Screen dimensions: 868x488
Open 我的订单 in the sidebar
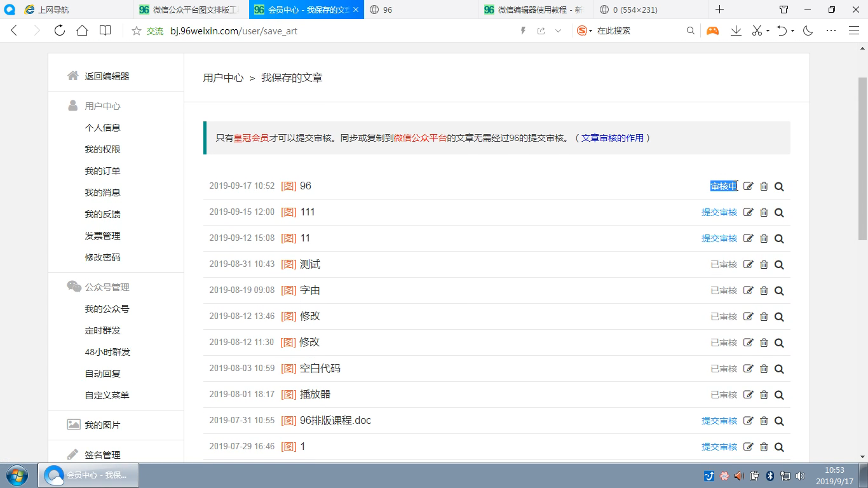point(102,171)
